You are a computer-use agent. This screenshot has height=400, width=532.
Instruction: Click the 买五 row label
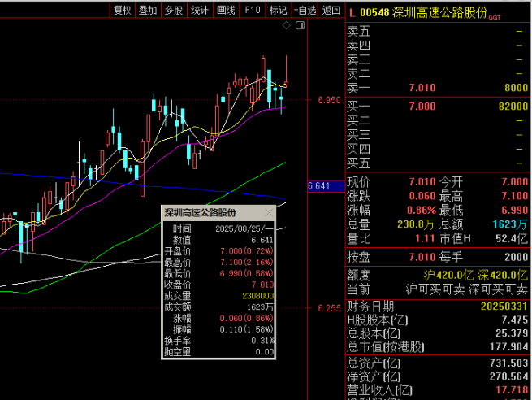tap(359, 163)
